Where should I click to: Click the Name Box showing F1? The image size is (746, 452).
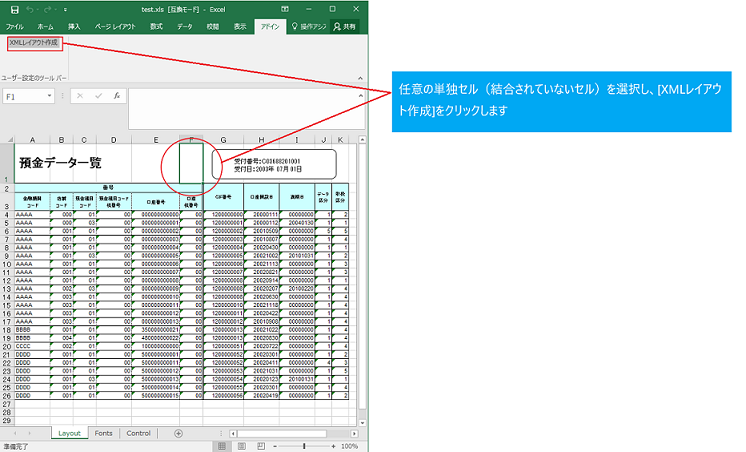(25, 97)
